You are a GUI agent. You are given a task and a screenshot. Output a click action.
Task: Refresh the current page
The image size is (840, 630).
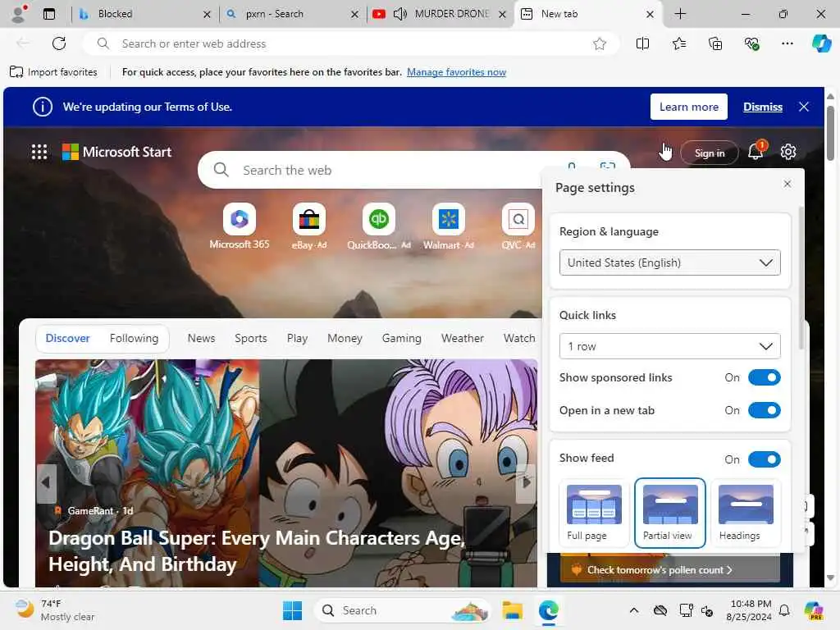(59, 43)
